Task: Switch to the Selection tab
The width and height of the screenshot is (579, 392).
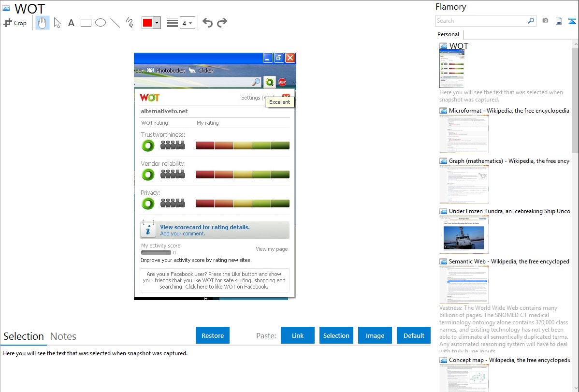Action: pyautogui.click(x=24, y=336)
